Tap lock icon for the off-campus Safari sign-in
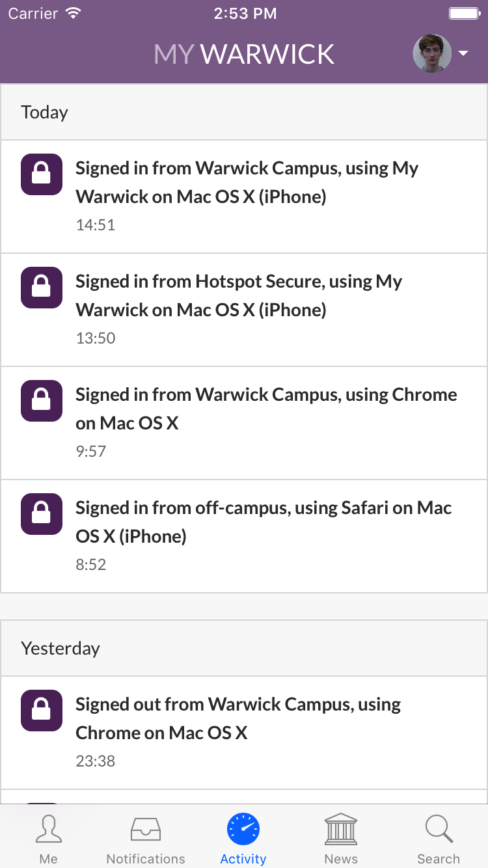This screenshot has height=868, width=488. tap(42, 514)
